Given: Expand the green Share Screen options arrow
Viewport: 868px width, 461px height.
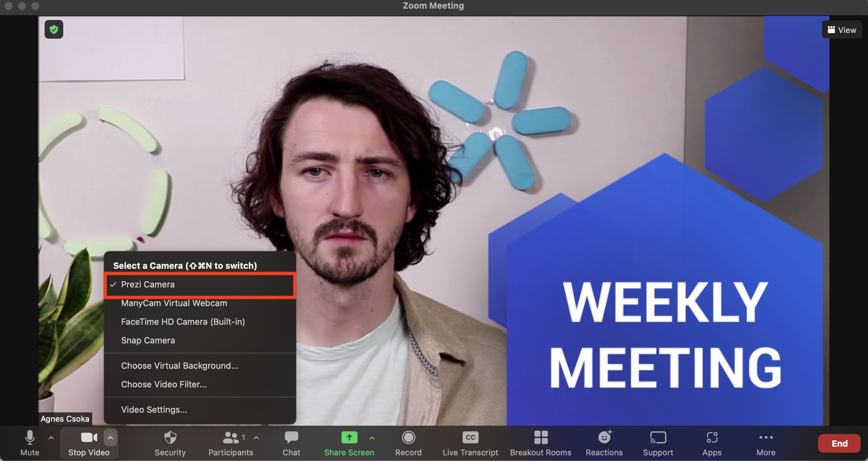Looking at the screenshot, I should tap(372, 438).
